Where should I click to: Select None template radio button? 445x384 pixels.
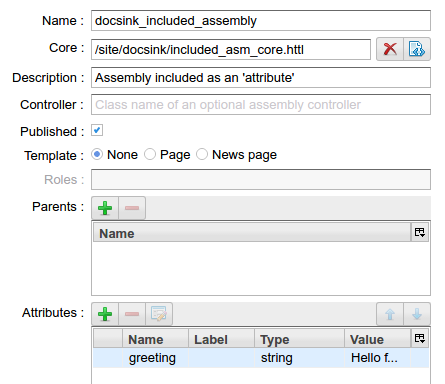[x=97, y=154]
